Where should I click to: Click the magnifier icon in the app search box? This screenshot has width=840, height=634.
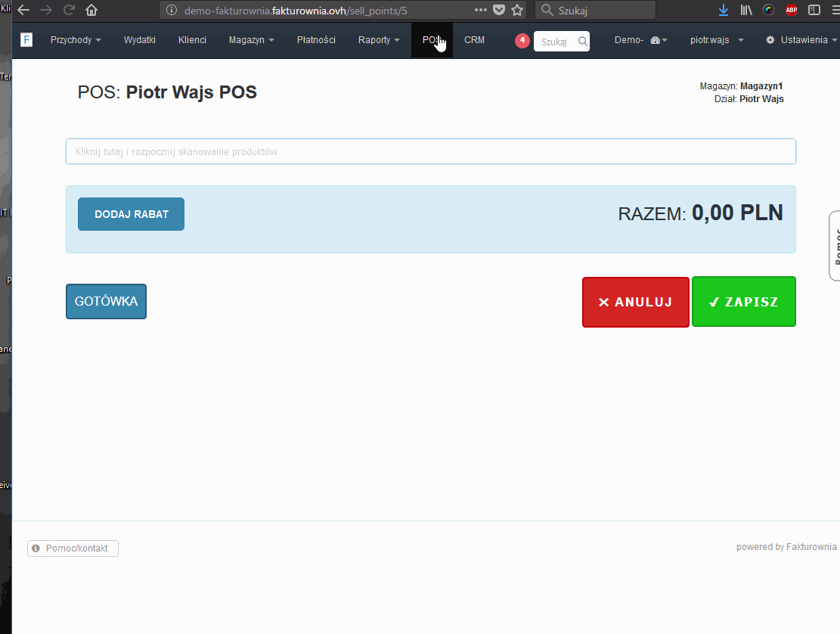[x=582, y=42]
